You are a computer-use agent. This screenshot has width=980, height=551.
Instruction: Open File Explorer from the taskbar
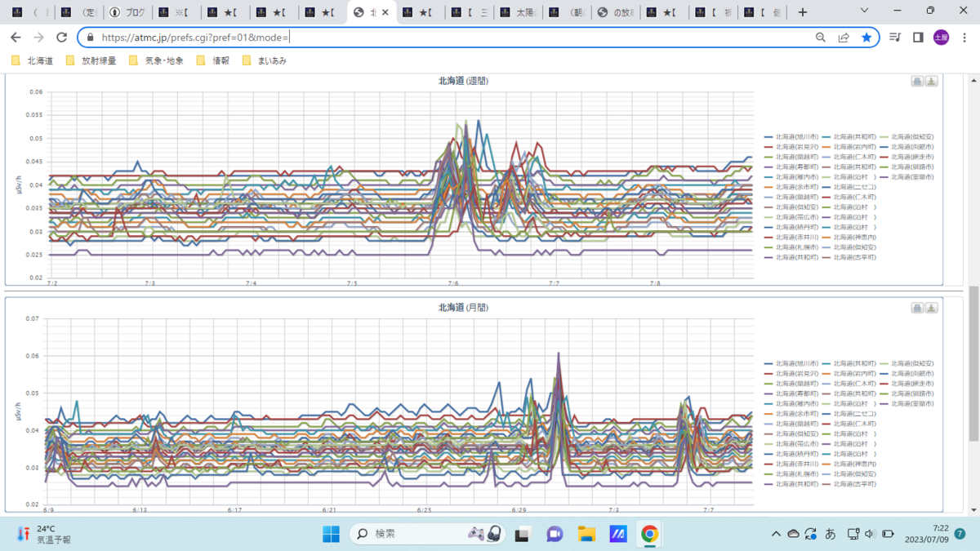586,534
